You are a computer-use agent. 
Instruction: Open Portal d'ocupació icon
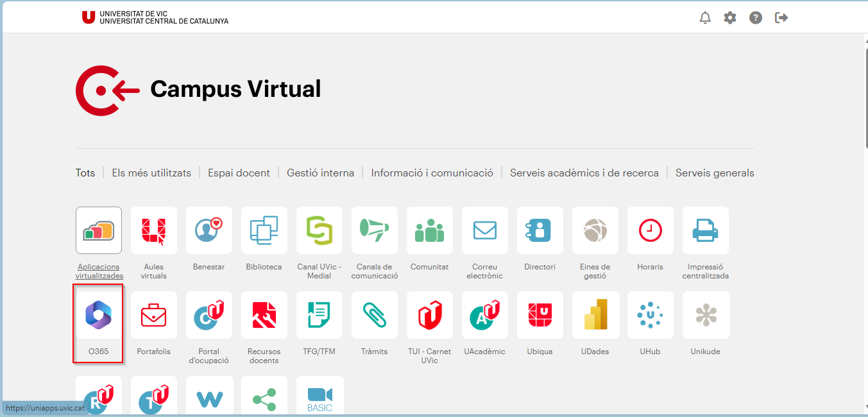[209, 315]
